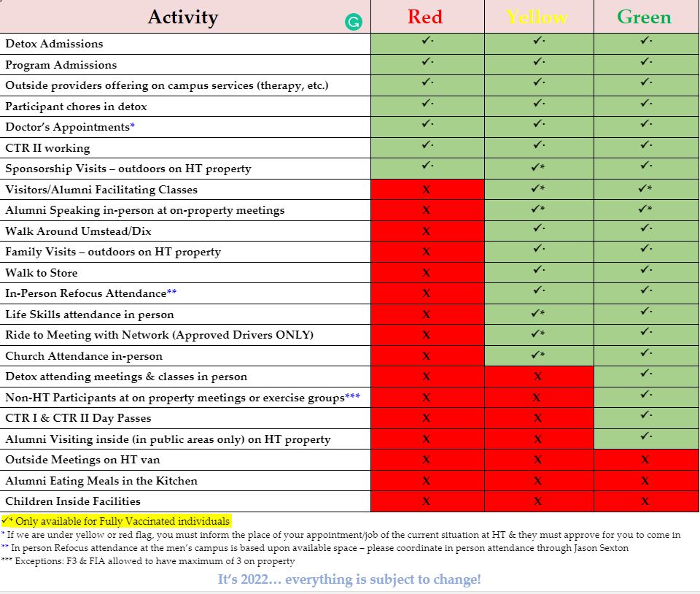Screen dimensions: 700x594
Task: Click Detox attending meetings & classes label
Action: 126,377
